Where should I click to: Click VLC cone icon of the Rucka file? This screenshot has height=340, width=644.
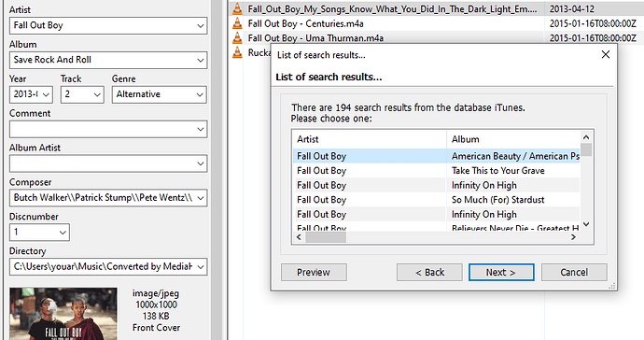coord(237,52)
